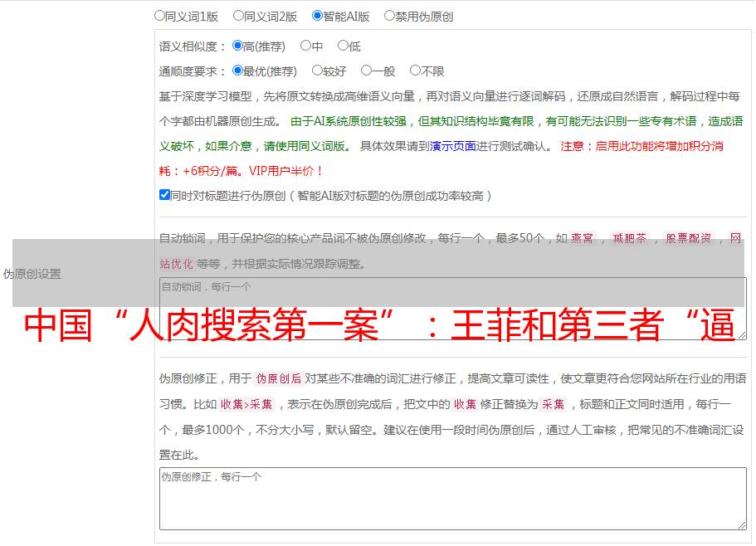The image size is (756, 546).
Task: Select the 同义词1版 radio option
Action: tap(159, 16)
